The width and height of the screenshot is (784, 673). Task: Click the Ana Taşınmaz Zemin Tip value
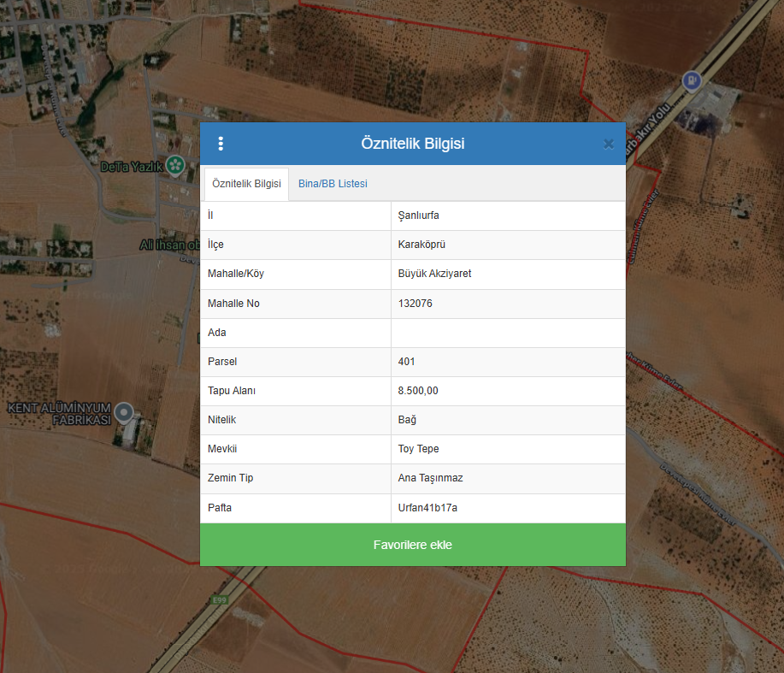[x=430, y=478]
